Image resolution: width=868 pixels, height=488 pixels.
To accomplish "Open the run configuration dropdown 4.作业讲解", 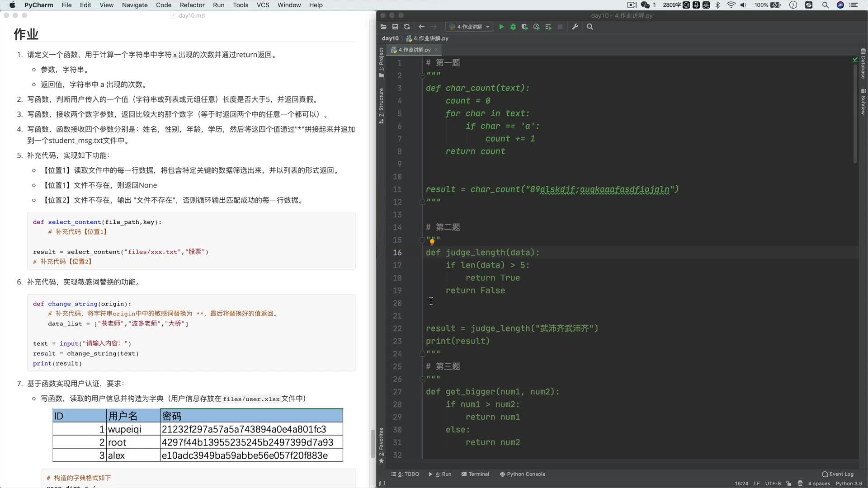I will click(469, 27).
